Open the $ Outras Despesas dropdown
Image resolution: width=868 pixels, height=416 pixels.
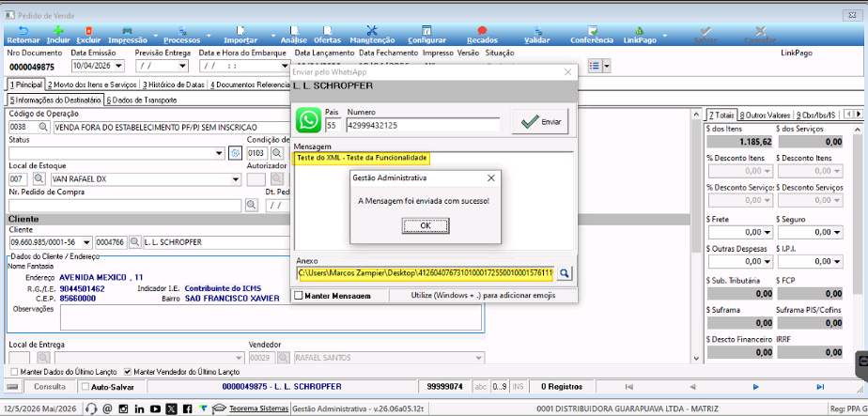(x=767, y=261)
